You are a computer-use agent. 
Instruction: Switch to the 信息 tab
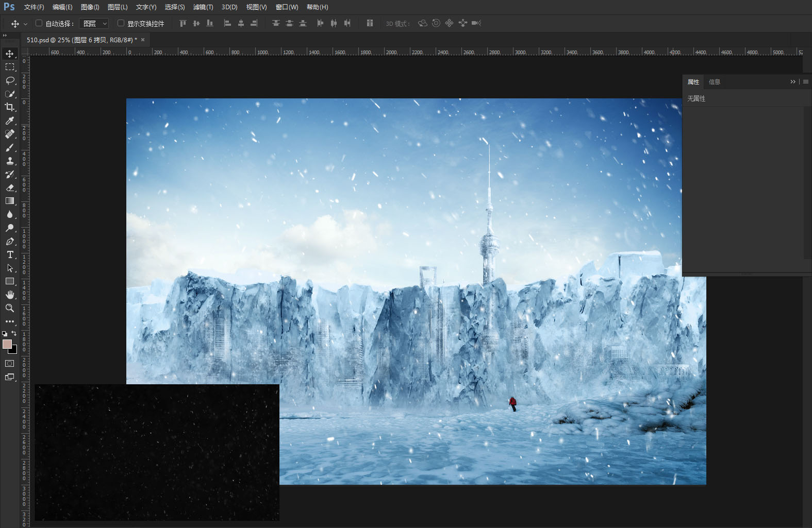(715, 82)
